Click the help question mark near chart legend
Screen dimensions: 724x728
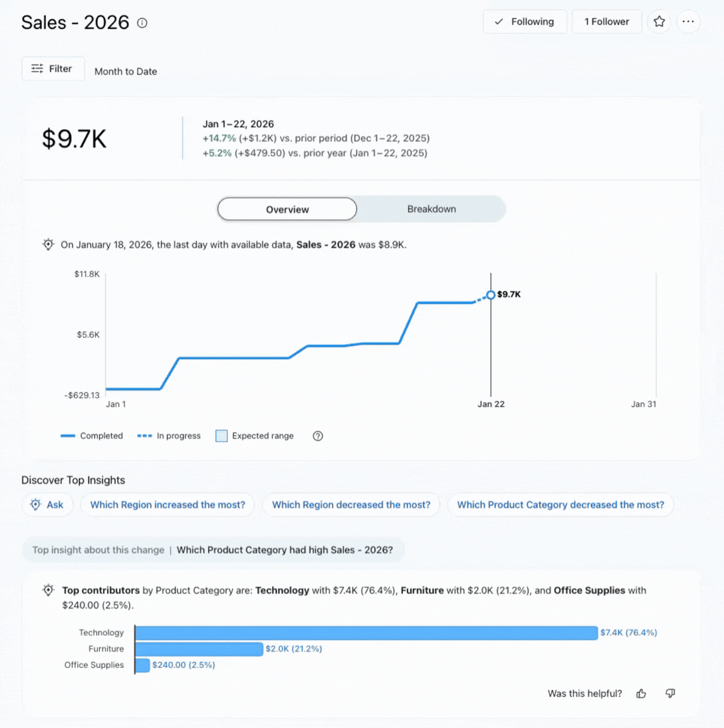pos(317,436)
